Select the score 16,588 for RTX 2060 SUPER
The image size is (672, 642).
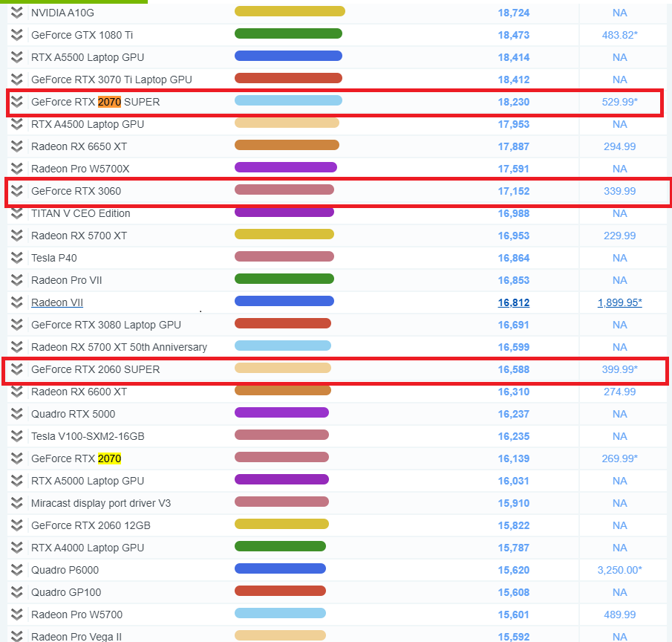[x=513, y=370]
